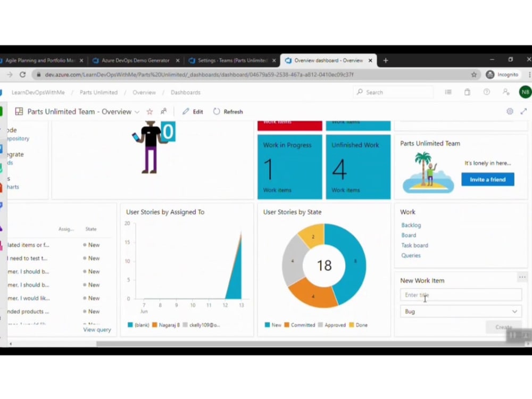Open the Task board link

point(414,245)
